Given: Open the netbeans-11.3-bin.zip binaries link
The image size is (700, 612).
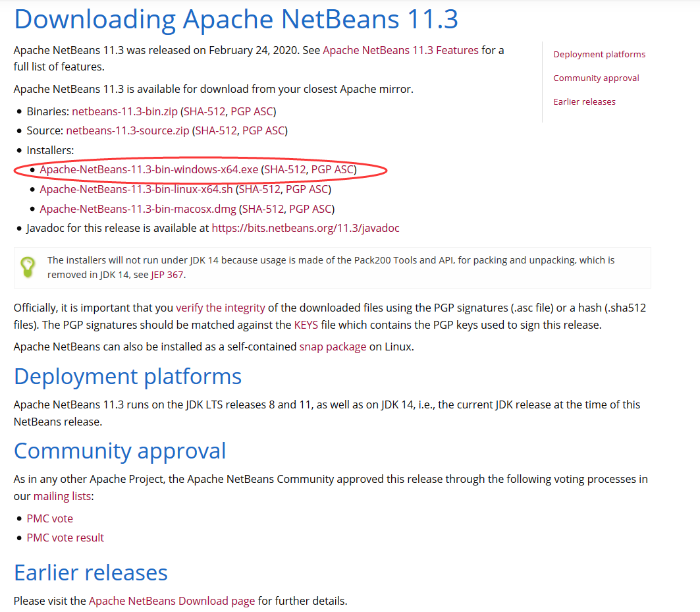Looking at the screenshot, I should 122,111.
